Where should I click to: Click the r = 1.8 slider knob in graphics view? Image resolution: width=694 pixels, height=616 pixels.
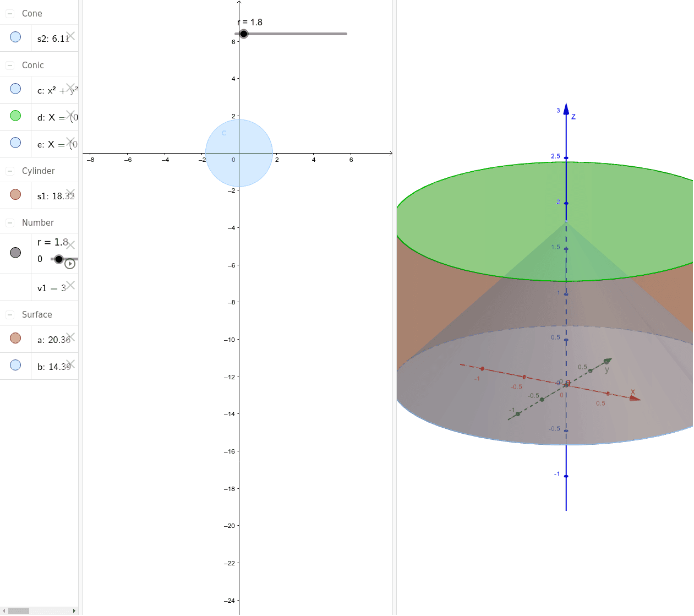[x=244, y=34]
